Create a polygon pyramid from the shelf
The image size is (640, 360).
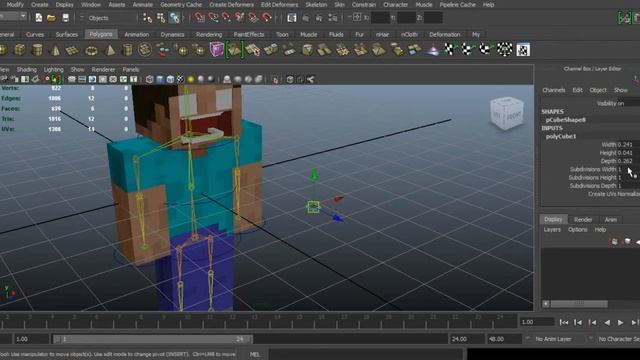pos(109,50)
